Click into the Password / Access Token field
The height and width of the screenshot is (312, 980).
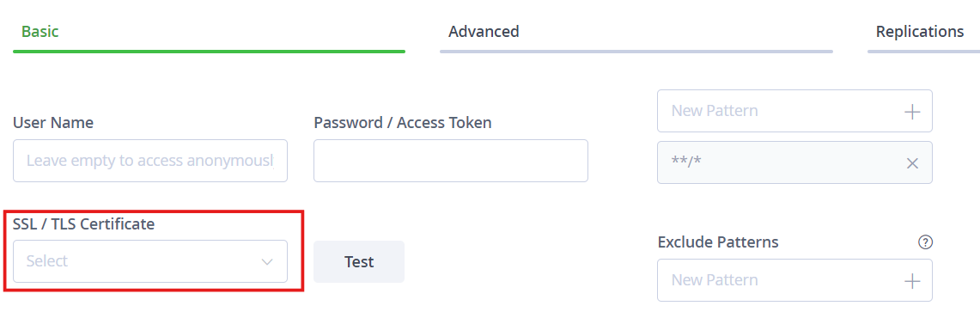[451, 161]
